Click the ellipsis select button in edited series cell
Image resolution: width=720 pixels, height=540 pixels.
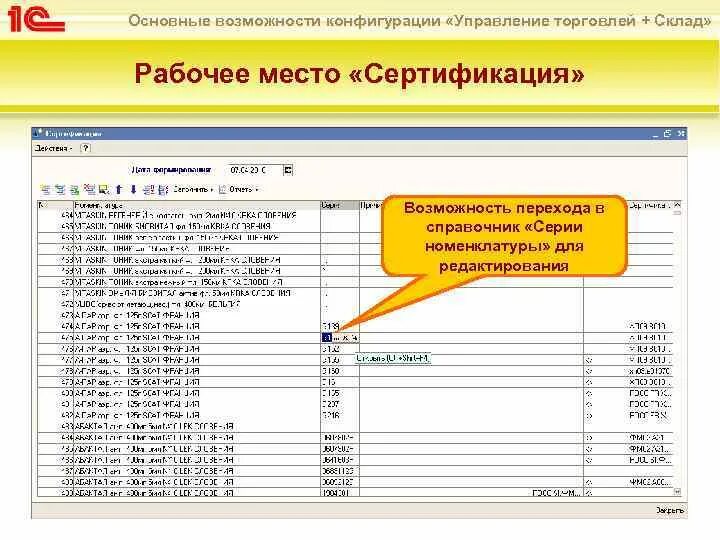coord(338,338)
